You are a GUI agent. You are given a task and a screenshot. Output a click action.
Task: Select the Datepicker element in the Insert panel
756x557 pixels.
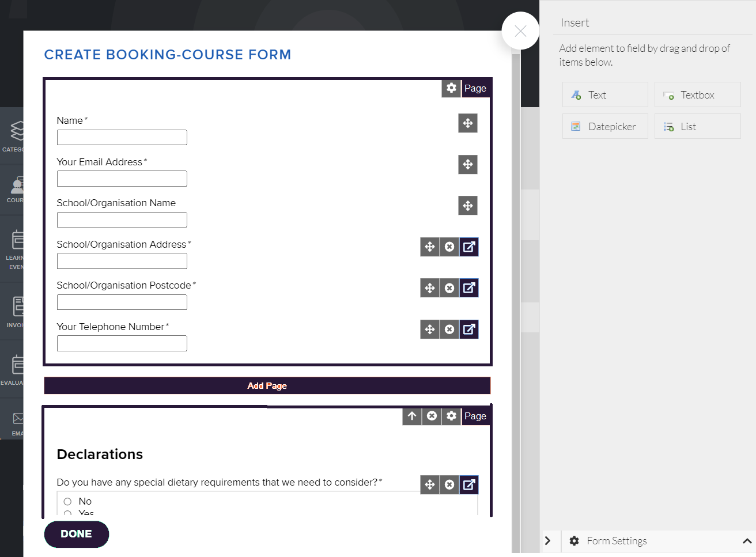604,126
